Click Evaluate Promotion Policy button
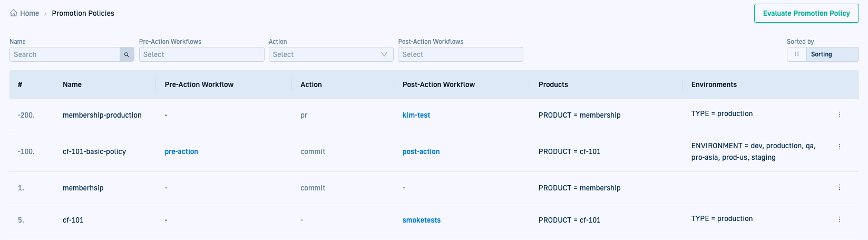Image resolution: width=868 pixels, height=240 pixels. (806, 13)
